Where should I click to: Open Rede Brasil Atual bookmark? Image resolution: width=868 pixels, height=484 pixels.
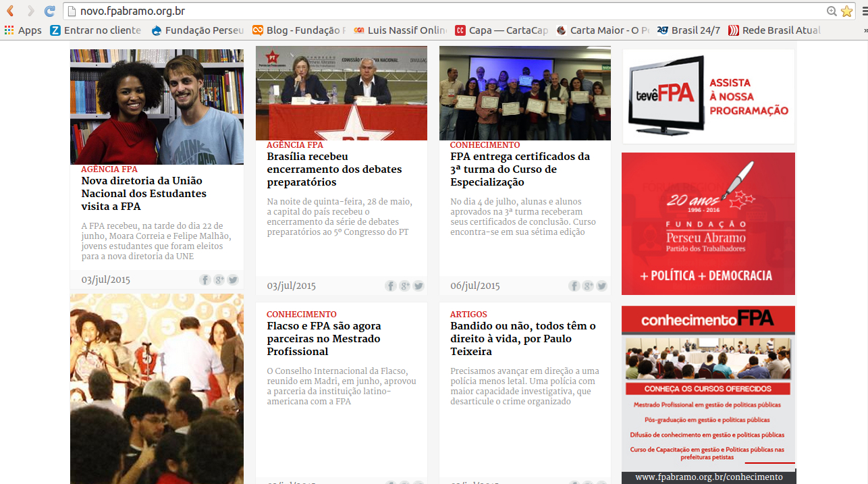point(774,30)
